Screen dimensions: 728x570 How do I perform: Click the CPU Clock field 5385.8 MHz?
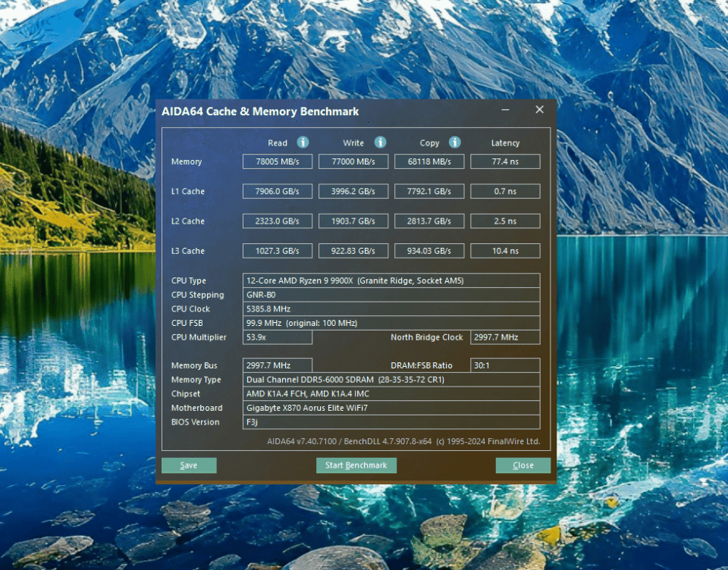point(391,308)
